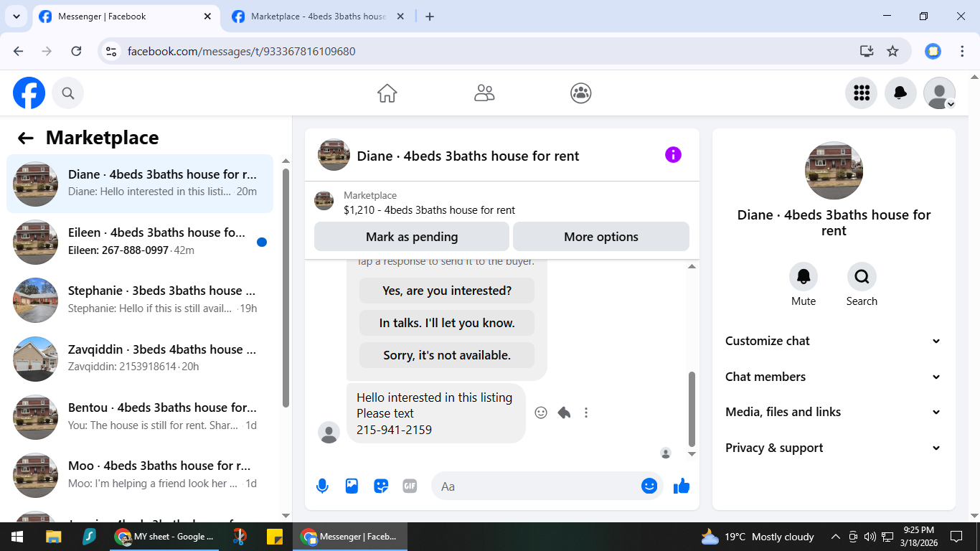
Task: Open weather widget 19°C Mostly cloudy
Action: 758,537
